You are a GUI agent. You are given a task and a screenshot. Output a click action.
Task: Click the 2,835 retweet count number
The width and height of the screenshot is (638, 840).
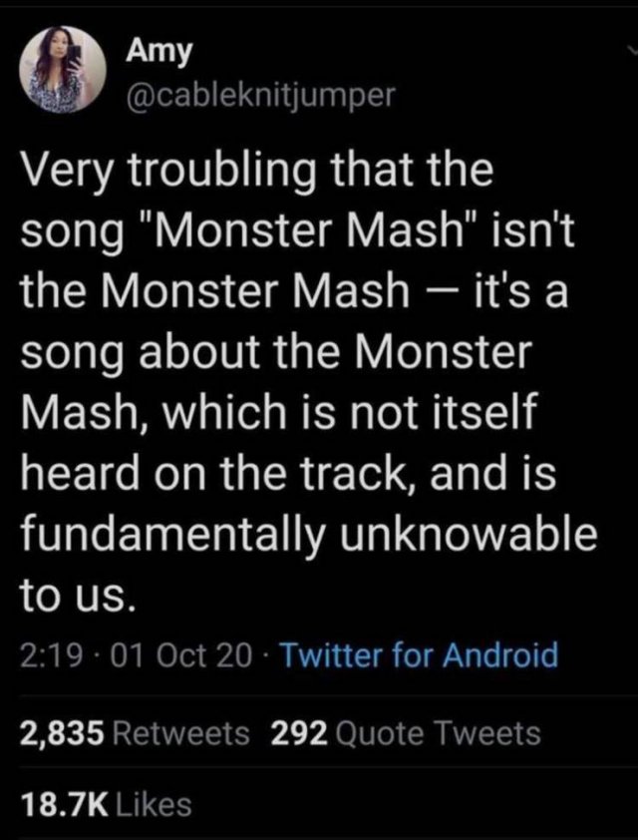tap(61, 733)
